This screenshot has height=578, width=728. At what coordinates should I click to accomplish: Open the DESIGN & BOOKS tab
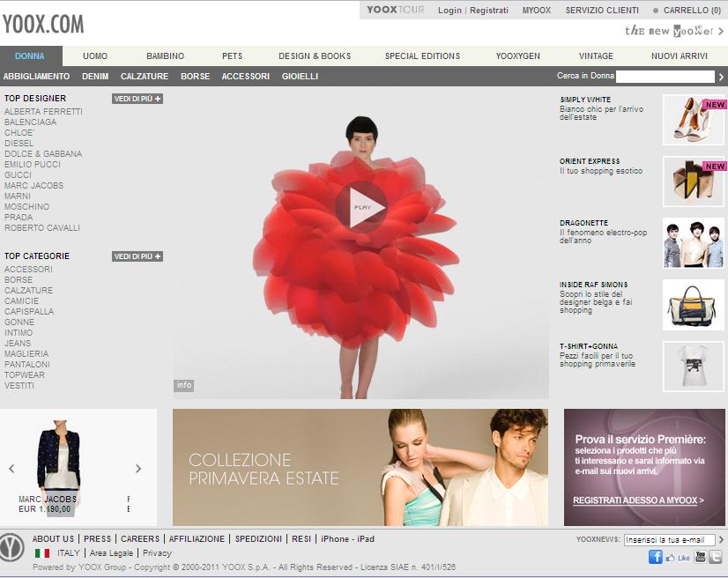[x=315, y=56]
